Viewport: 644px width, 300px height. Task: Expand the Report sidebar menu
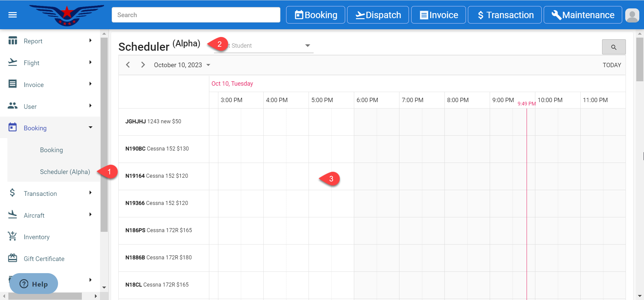(x=50, y=41)
